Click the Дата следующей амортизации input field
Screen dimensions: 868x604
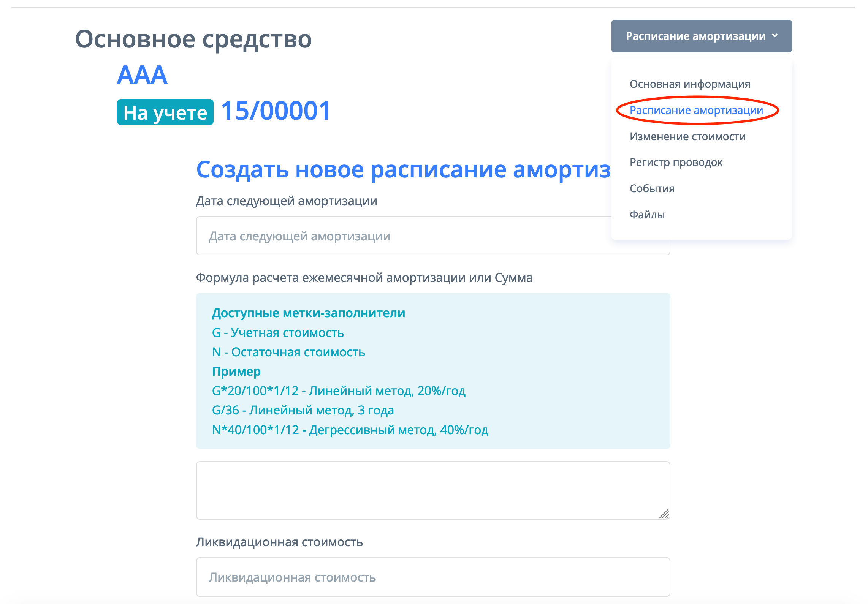[x=403, y=236]
